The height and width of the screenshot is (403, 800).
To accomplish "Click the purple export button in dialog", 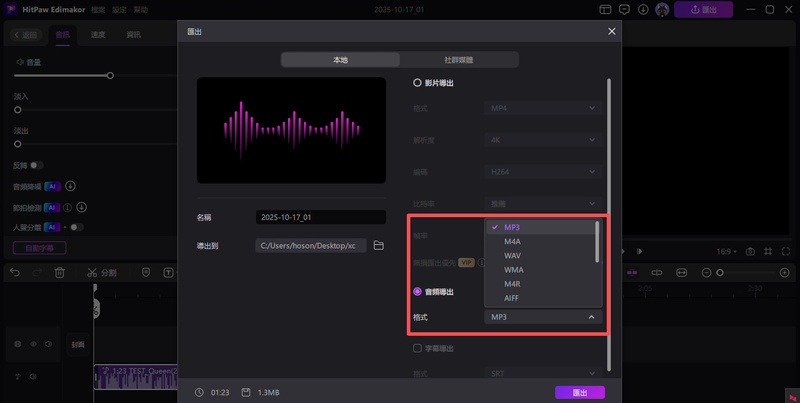I will 580,392.
